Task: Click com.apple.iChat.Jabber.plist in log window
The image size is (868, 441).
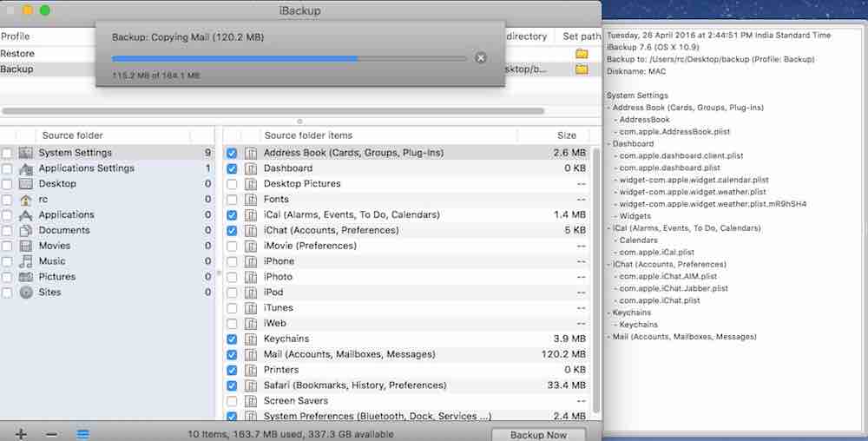Action: 674,288
